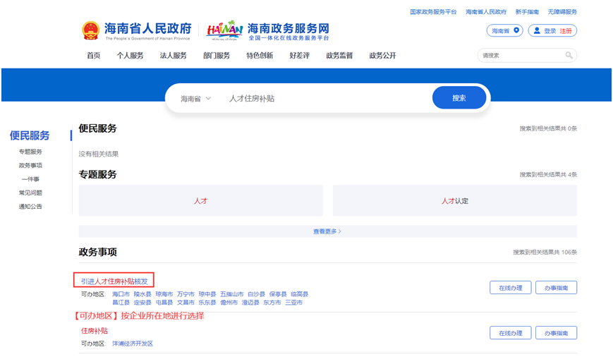Open the 部门服务 navigation tab
The image size is (613, 364).
(217, 56)
